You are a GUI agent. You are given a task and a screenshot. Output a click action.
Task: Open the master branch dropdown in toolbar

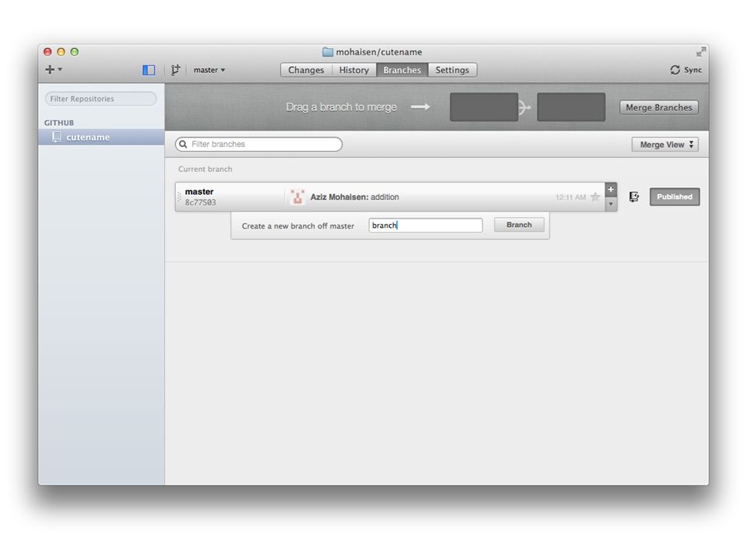(209, 70)
